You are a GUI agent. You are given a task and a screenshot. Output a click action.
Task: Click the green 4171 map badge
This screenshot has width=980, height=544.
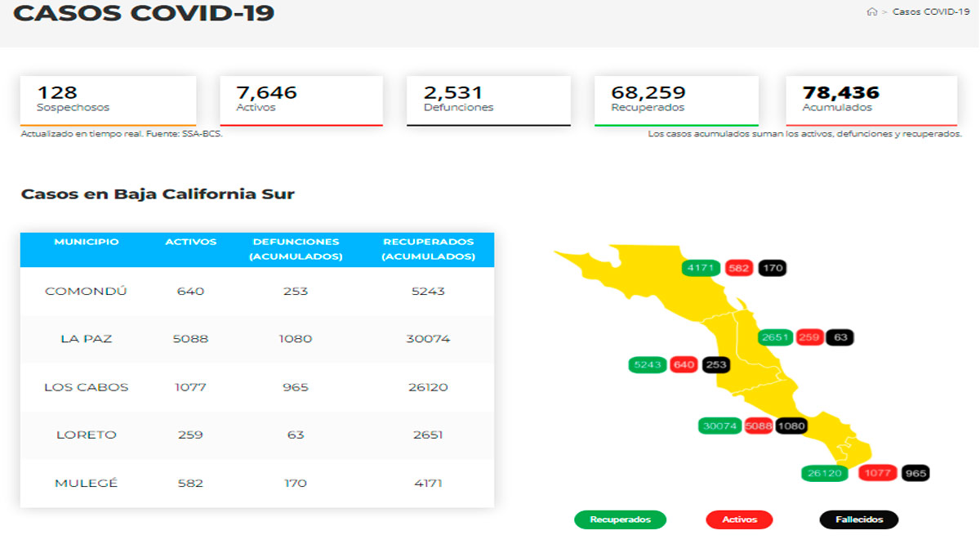(702, 268)
